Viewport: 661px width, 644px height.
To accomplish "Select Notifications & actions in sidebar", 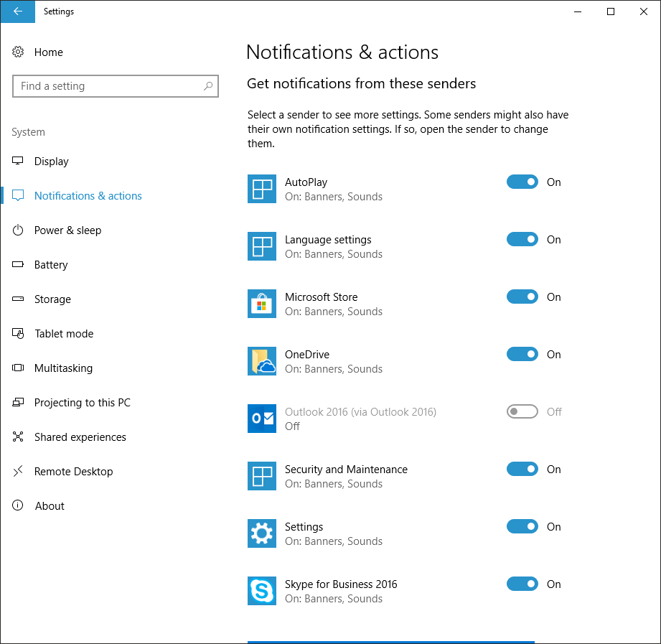I will pos(88,196).
